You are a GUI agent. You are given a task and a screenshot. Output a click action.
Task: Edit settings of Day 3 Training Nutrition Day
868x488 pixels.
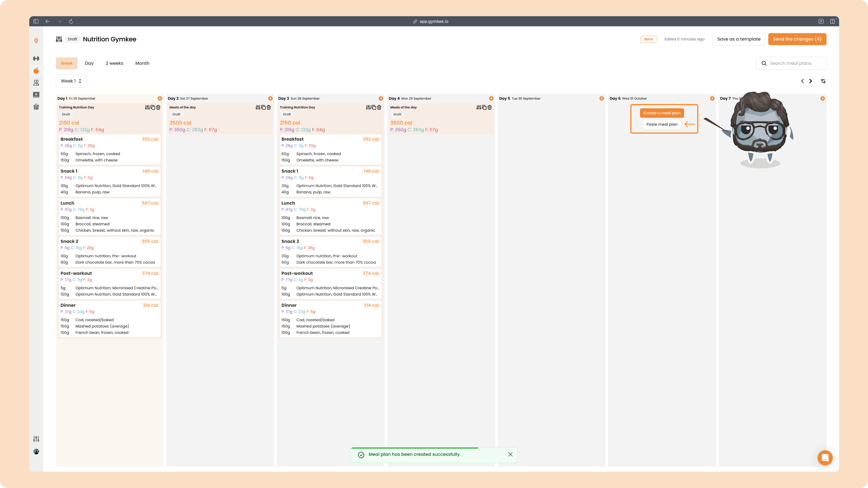click(x=368, y=107)
